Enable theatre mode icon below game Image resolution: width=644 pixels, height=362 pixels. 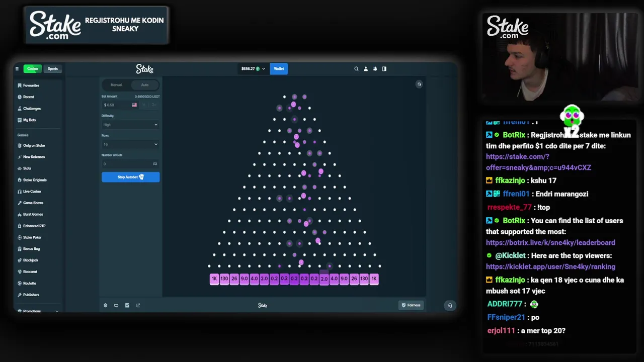pos(116,305)
